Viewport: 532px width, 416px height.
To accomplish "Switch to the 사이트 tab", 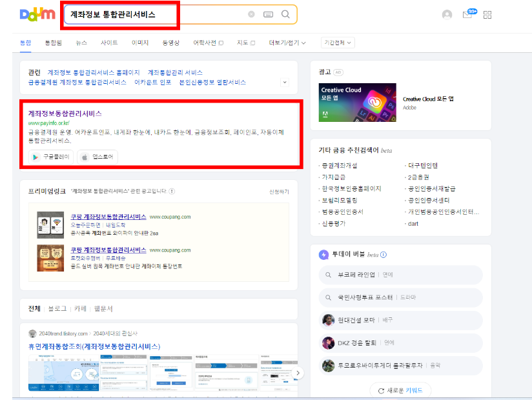I will click(x=109, y=43).
